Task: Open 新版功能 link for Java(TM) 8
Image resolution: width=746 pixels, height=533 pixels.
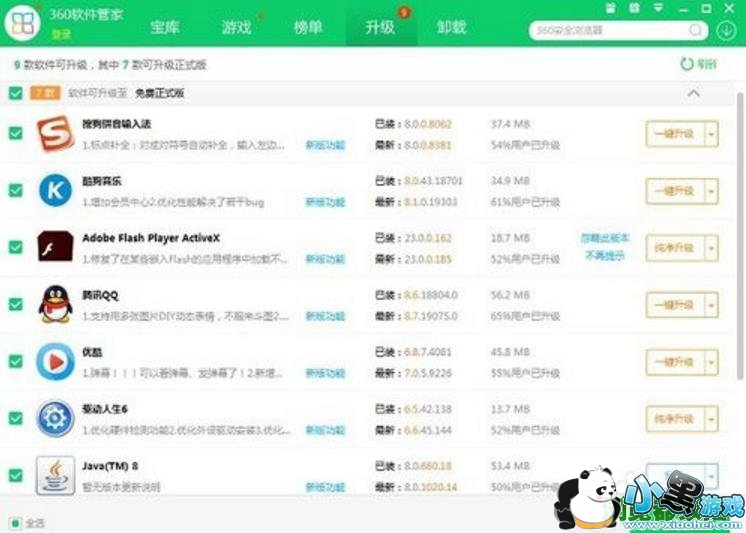Action: (x=325, y=487)
